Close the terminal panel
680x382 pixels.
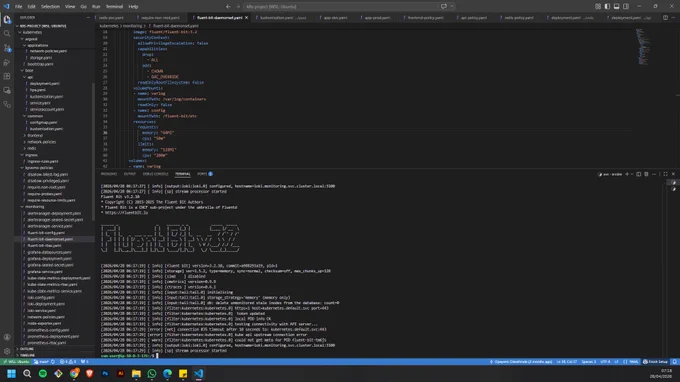point(673,174)
